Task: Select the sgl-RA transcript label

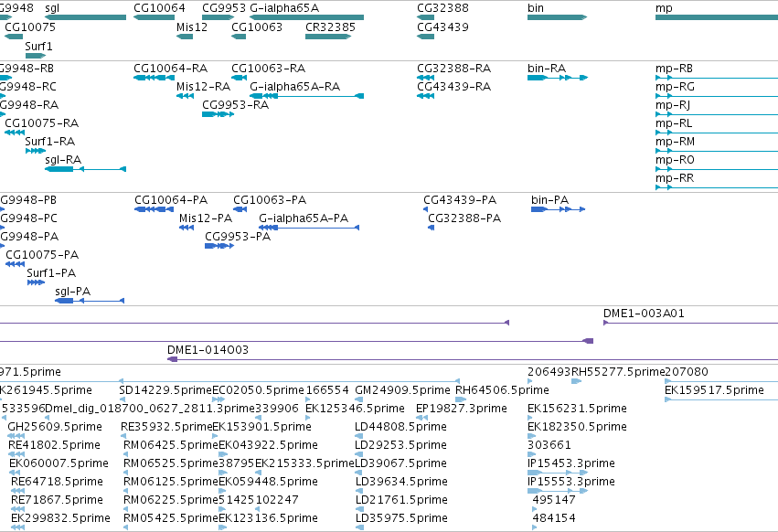Action: tap(63, 160)
